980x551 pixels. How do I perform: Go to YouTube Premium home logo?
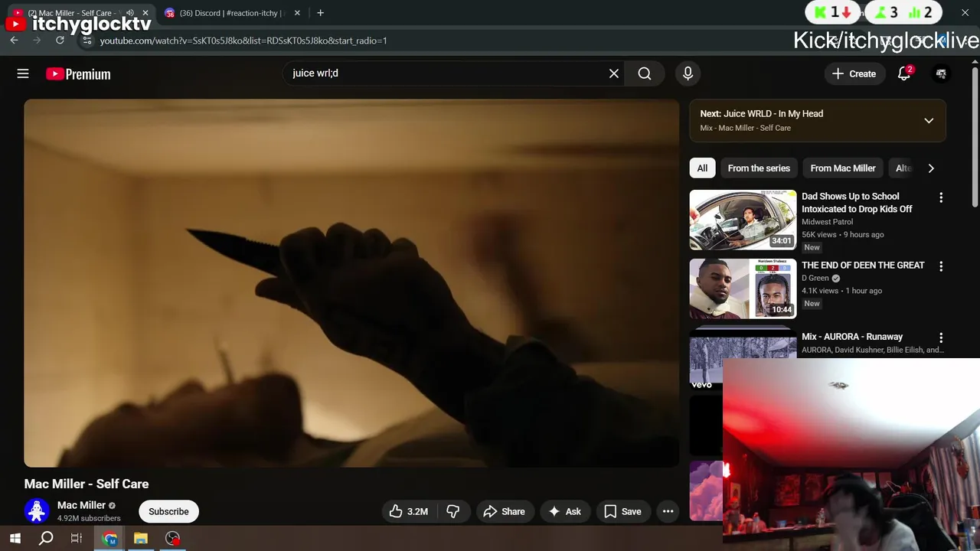pos(78,74)
